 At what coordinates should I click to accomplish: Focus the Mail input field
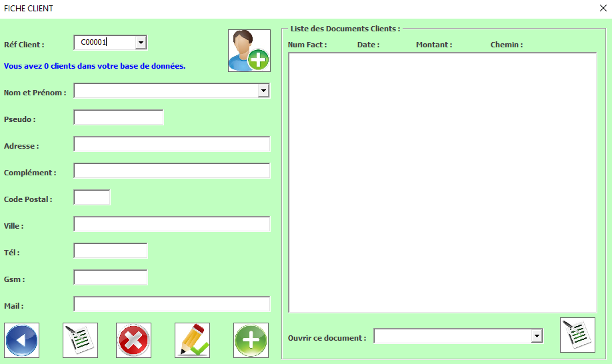(x=172, y=304)
